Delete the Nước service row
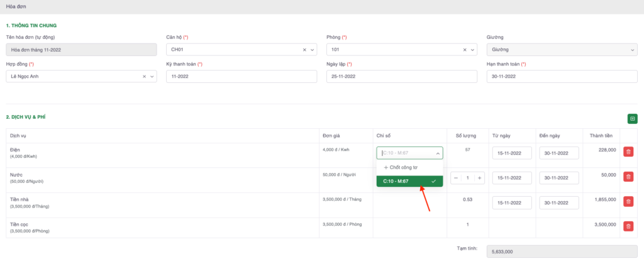Viewport: 644px width, 266px height. click(x=628, y=177)
